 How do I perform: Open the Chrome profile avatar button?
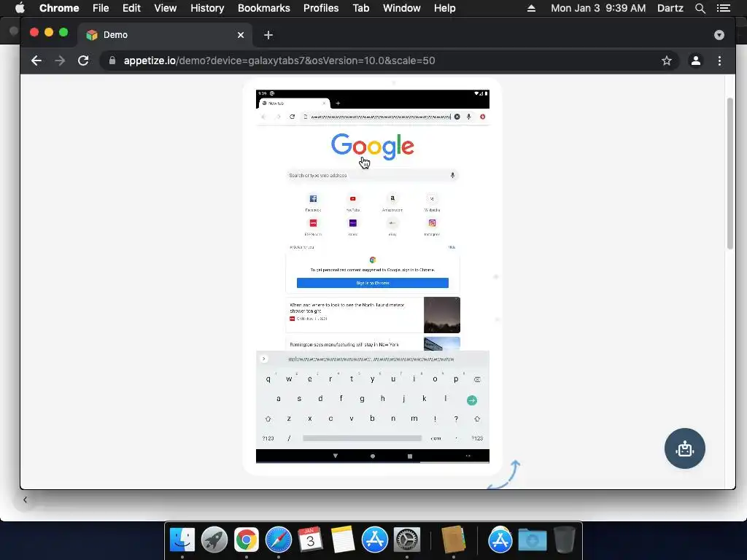695,61
